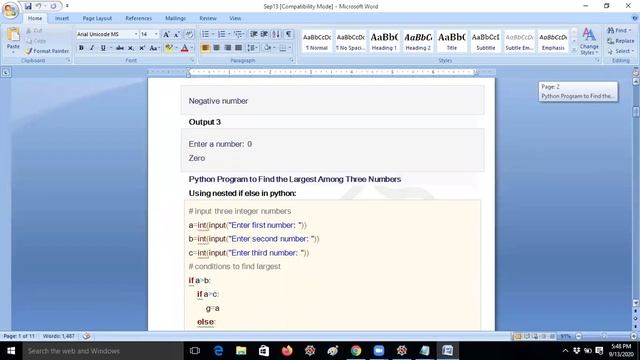This screenshot has width=640, height=360.
Task: Insert a bulleted list
Action: tap(205, 34)
